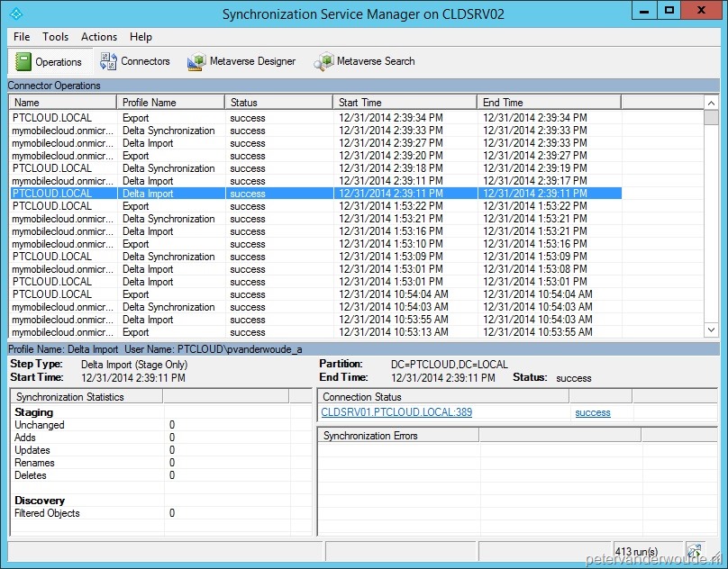The height and width of the screenshot is (569, 728).
Task: Sort the list by Profile Name header
Action: (x=171, y=103)
